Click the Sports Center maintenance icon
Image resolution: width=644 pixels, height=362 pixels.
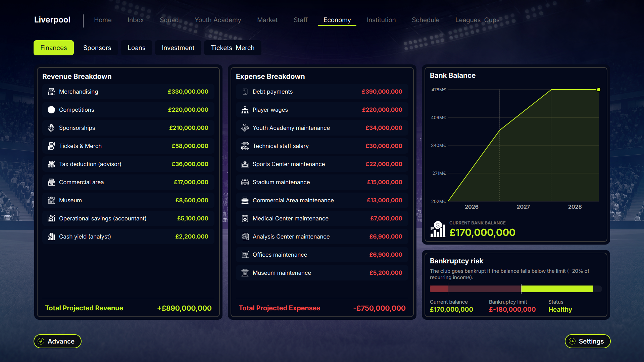[x=245, y=164]
